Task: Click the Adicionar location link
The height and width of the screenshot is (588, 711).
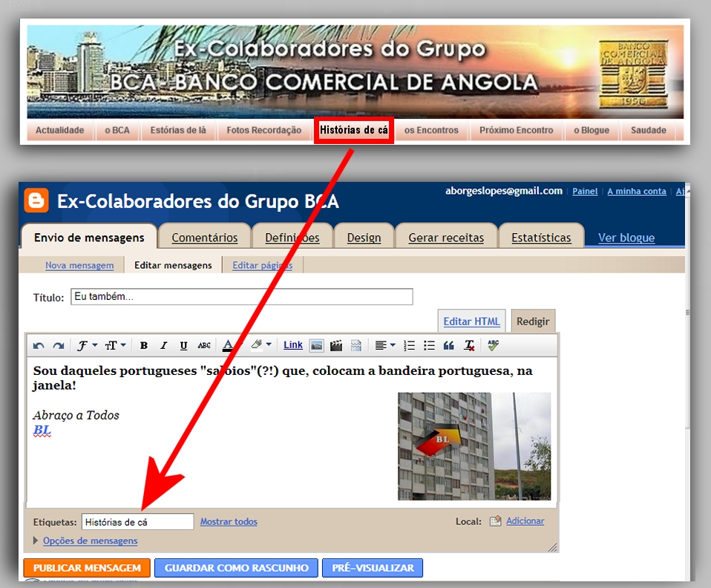Action: [x=525, y=521]
